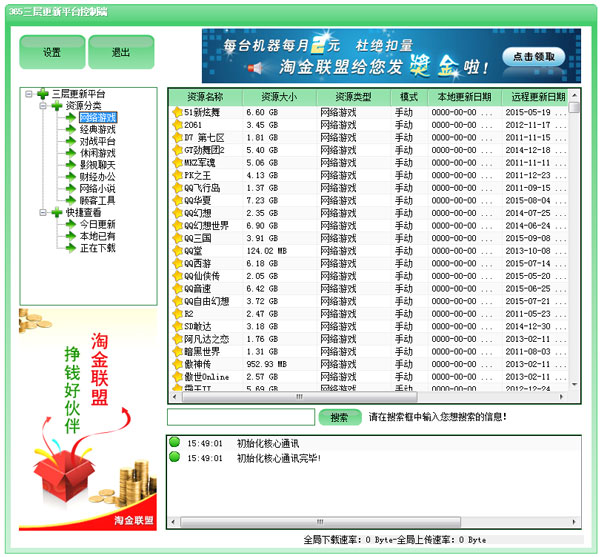This screenshot has height=557, width=600.
Task: Click green arrow icon beside 今日更新
Action: pyautogui.click(x=70, y=224)
